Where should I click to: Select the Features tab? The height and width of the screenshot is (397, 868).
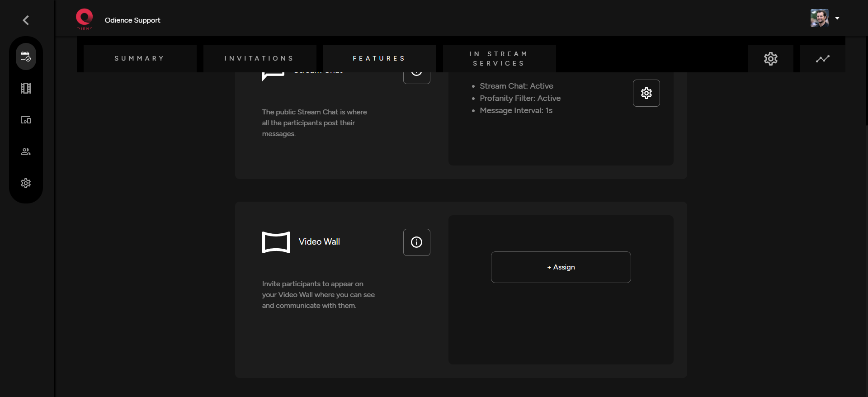379,58
